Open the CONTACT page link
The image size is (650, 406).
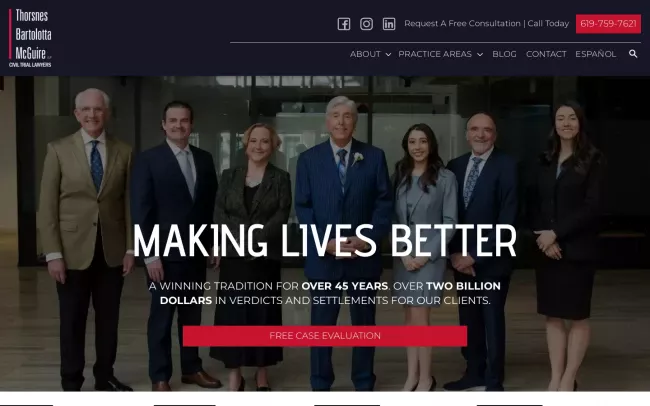point(546,54)
